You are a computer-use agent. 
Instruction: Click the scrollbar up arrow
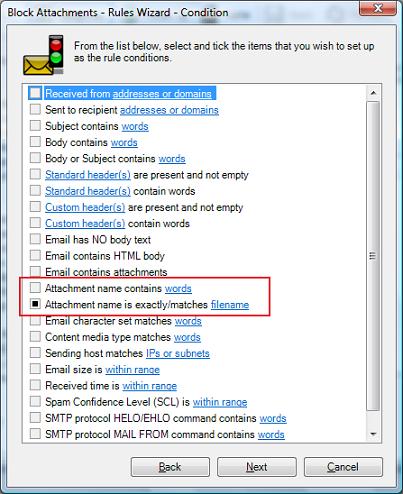373,93
